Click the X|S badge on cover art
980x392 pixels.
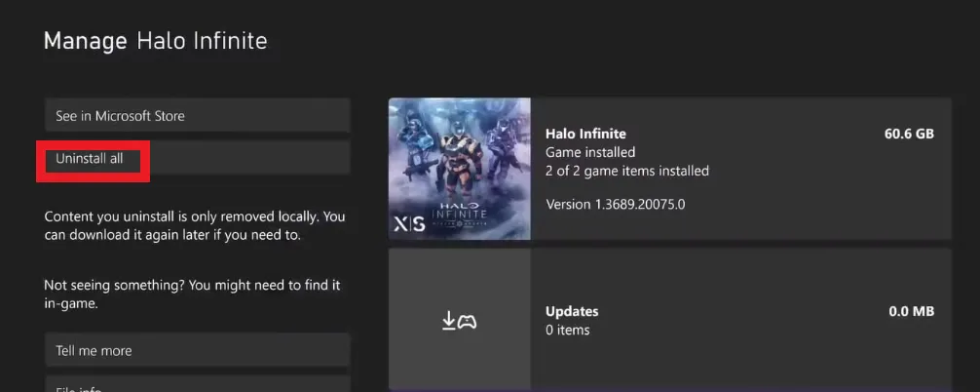[409, 224]
